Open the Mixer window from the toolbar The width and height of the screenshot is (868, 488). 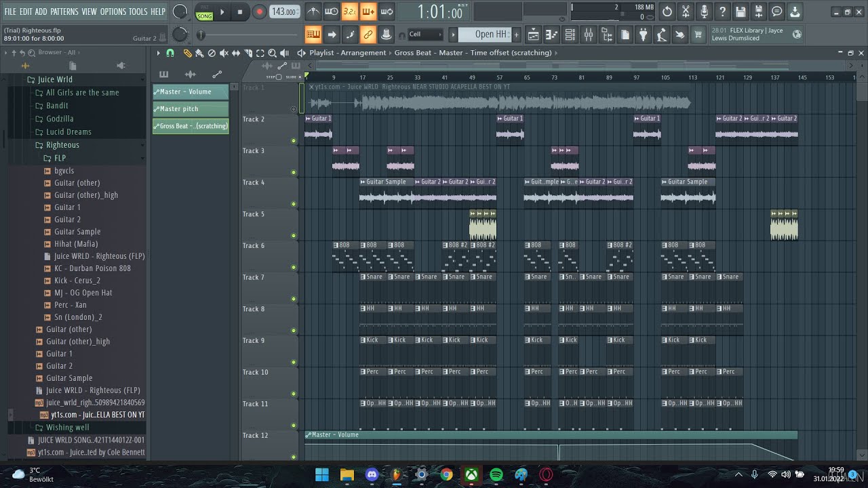tap(589, 35)
